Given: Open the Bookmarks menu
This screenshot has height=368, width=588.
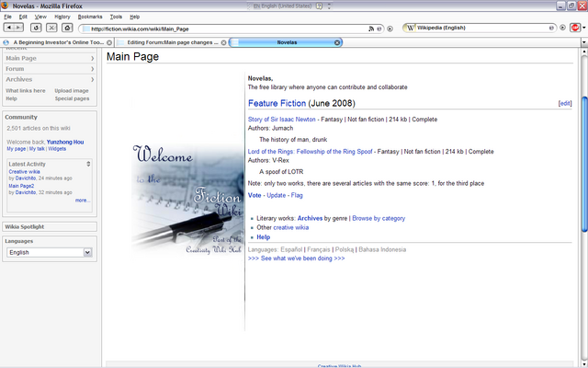Looking at the screenshot, I should 90,17.
